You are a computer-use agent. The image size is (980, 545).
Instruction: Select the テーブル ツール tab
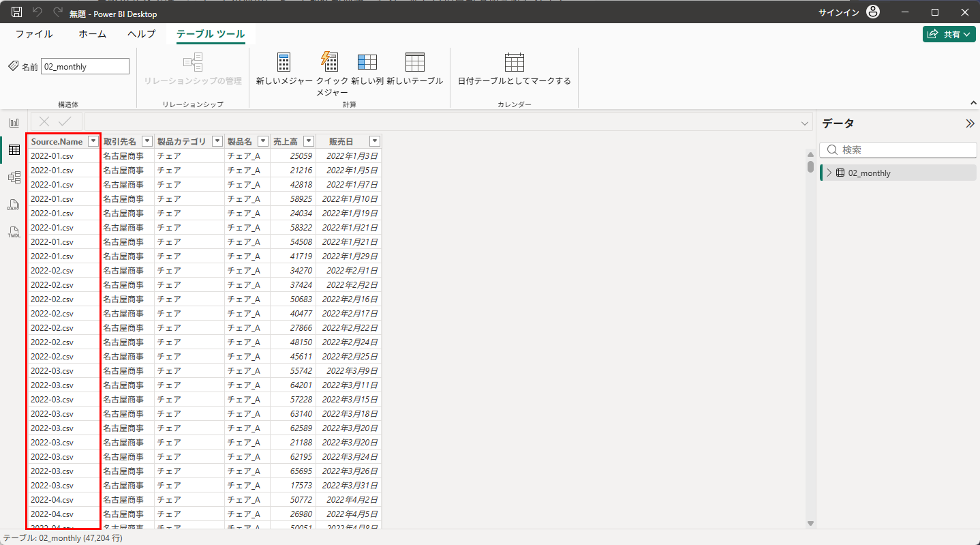[211, 34]
